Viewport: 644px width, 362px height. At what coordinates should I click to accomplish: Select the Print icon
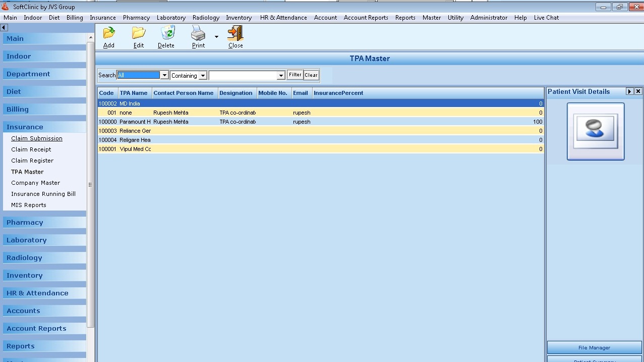(197, 33)
